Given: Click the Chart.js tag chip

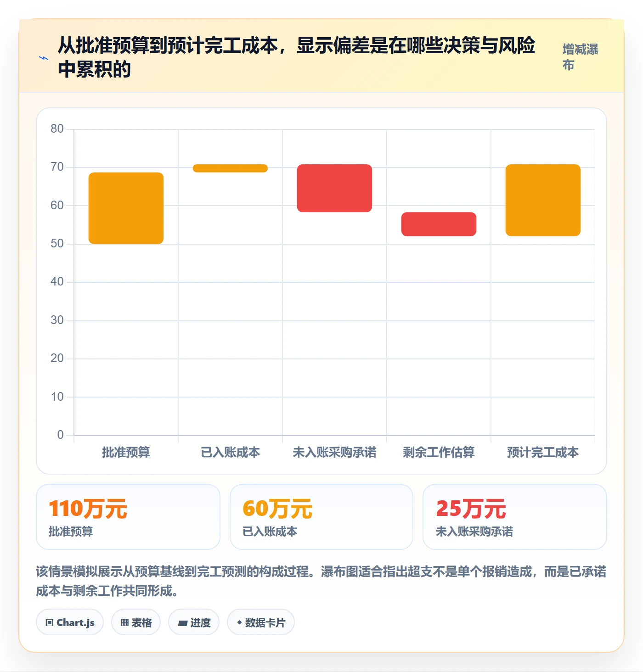Looking at the screenshot, I should pyautogui.click(x=70, y=622).
